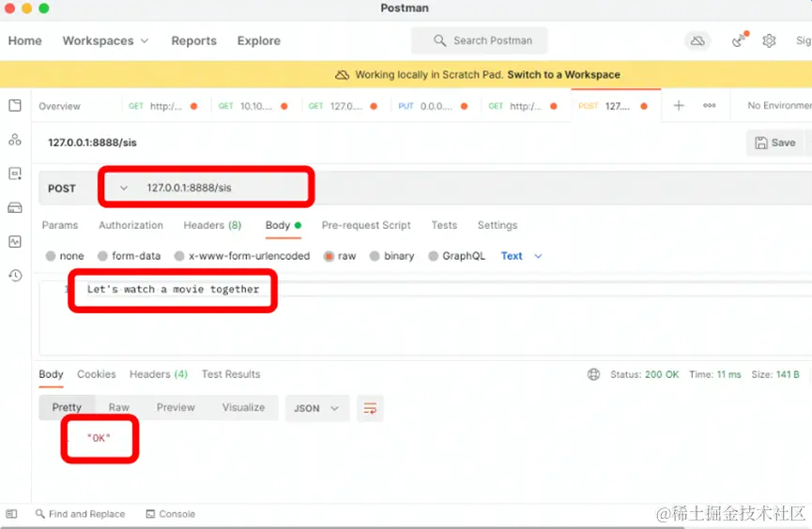This screenshot has width=812, height=529.
Task: Click the body text Let's watch a movie together
Action: (173, 289)
